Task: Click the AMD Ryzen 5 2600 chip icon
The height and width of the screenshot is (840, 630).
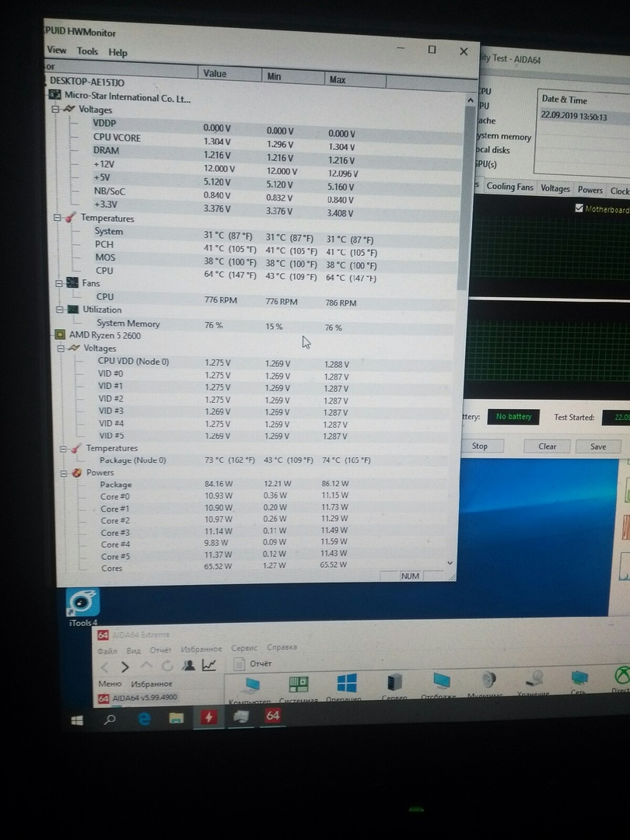Action: point(60,334)
